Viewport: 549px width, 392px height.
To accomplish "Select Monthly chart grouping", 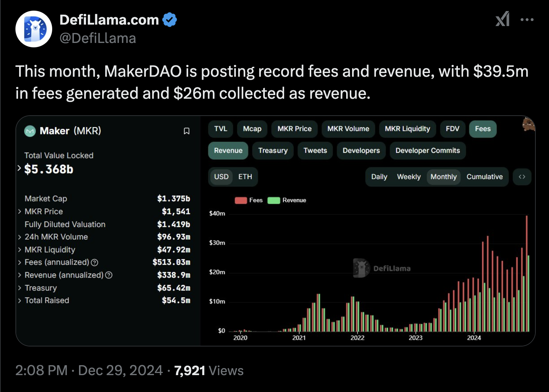I will point(444,177).
